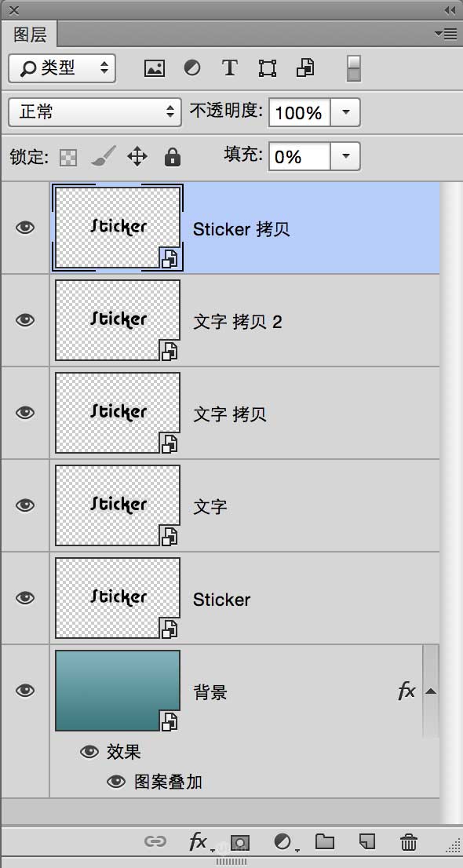Filter for type layers icon
463x868 pixels.
[x=230, y=68]
